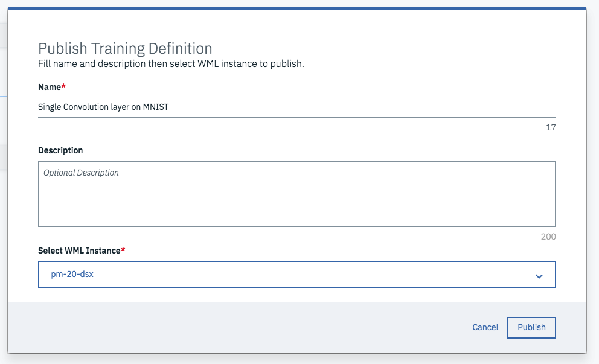Click the Publish button
The image size is (599, 364).
point(531,327)
